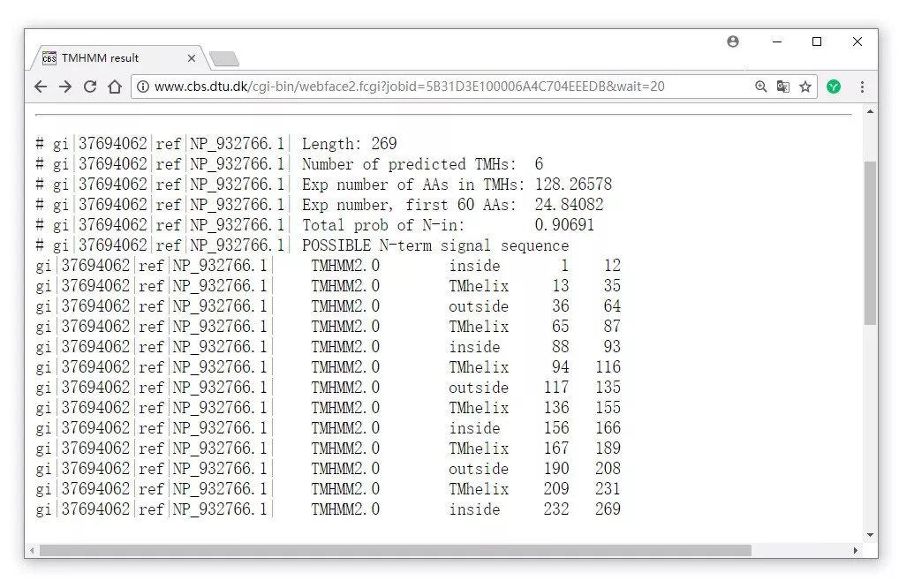
Task: Open the green extension icon
Action: tap(834, 87)
